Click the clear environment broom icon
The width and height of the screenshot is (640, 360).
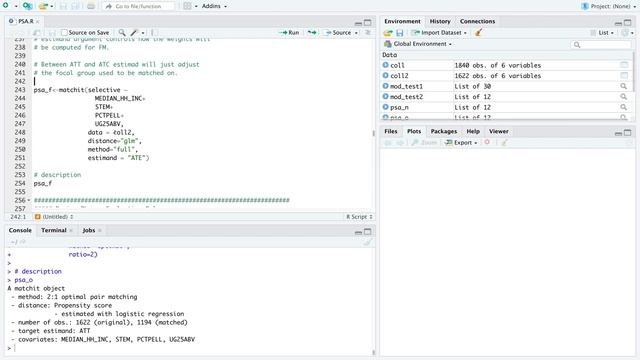(478, 33)
